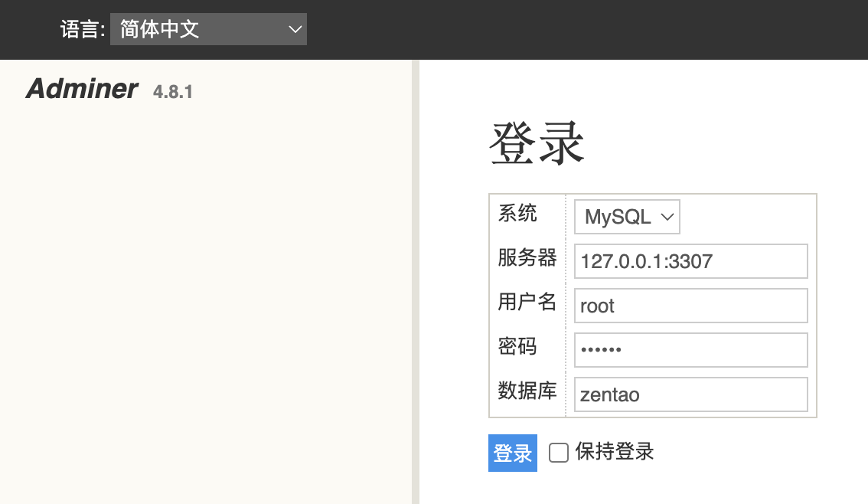Open the 简体中文 language dropdown
The width and height of the screenshot is (868, 504).
tap(208, 30)
